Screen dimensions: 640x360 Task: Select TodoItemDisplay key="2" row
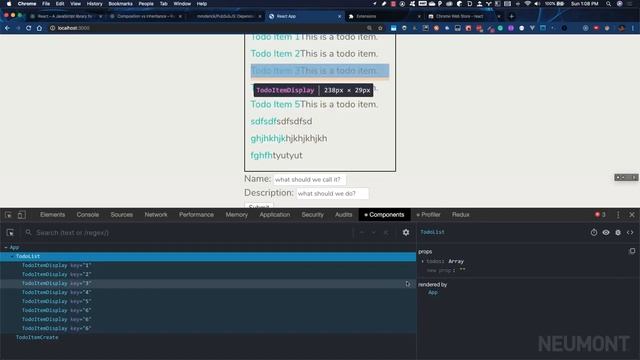208,274
